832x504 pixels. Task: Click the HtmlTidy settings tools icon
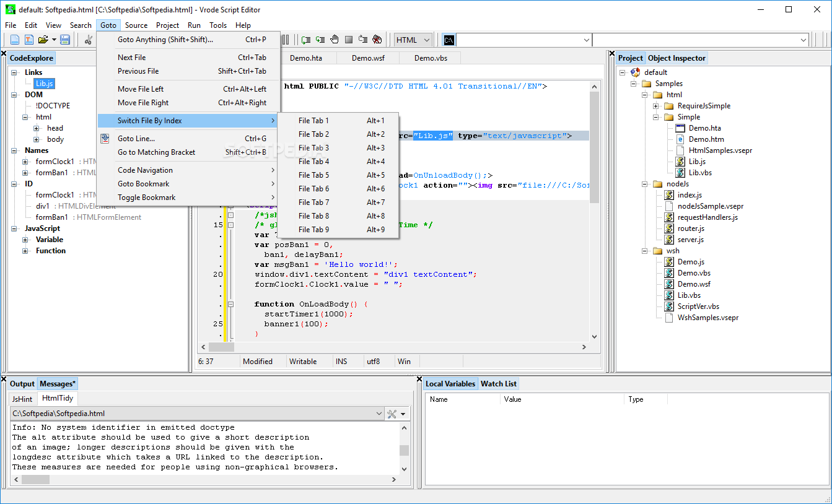coord(392,414)
